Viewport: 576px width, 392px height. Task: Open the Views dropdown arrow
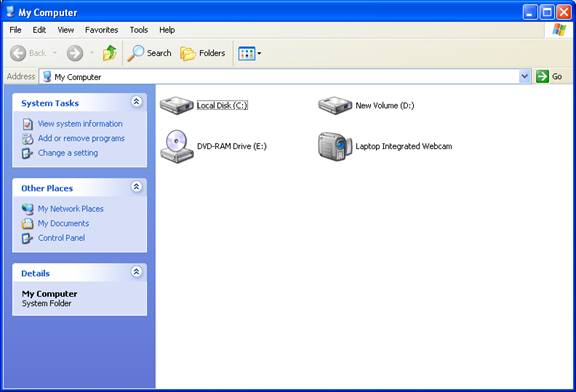(259, 54)
